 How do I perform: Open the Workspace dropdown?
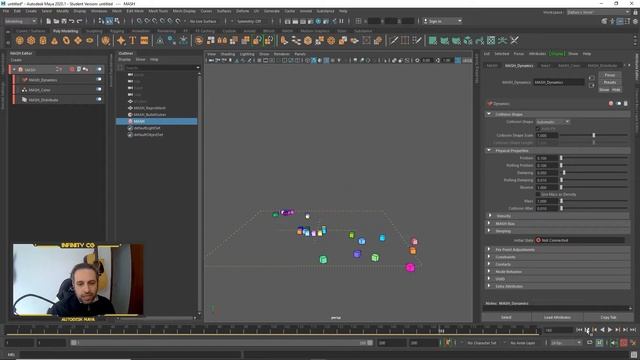tap(598, 12)
